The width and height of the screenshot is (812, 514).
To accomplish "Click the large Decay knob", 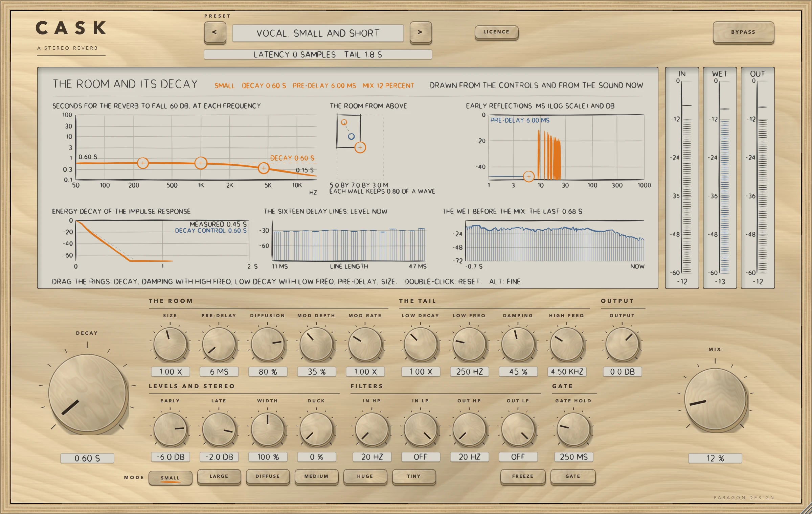I will pos(87,393).
